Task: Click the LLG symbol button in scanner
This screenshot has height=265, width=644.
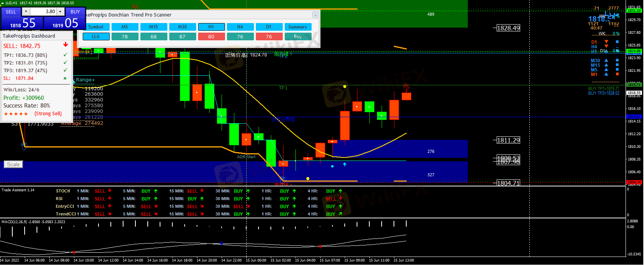Action: [96, 36]
